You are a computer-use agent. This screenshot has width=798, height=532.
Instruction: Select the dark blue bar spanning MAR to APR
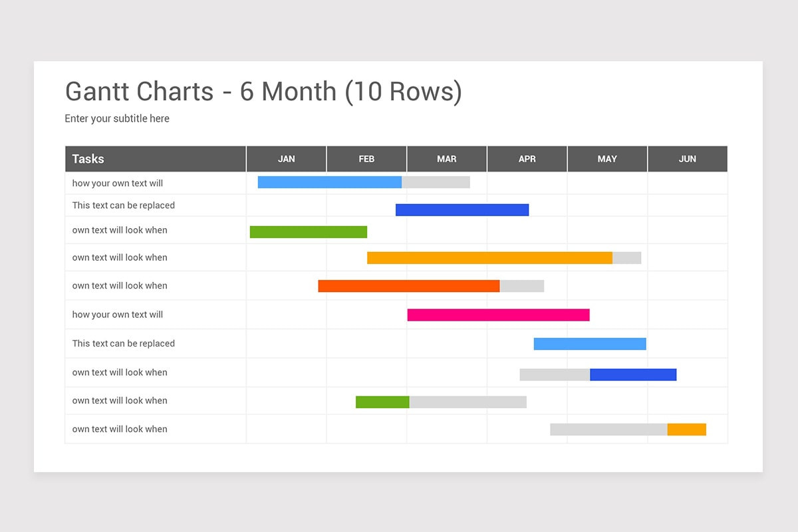point(462,210)
